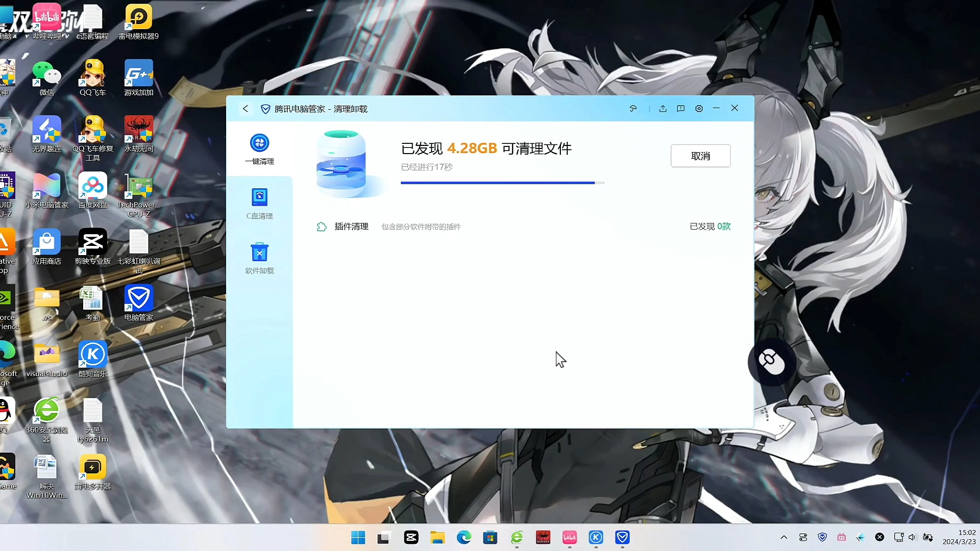Open 考勤 spreadsheet on desktop
Image resolution: width=980 pixels, height=551 pixels.
click(x=92, y=303)
